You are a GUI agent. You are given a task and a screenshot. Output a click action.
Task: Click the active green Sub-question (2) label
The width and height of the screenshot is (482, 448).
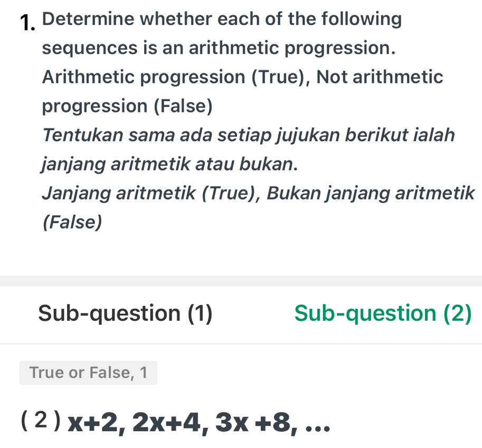click(x=382, y=313)
